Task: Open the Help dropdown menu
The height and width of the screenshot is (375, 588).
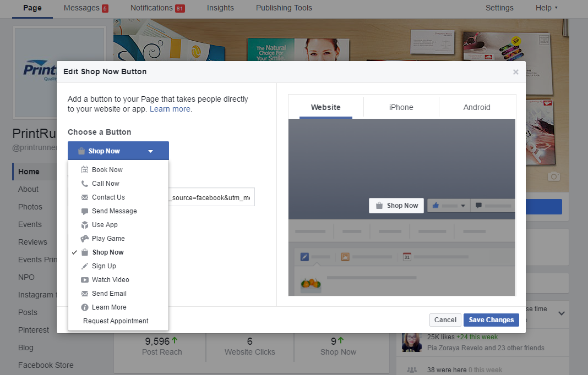Action: [546, 8]
